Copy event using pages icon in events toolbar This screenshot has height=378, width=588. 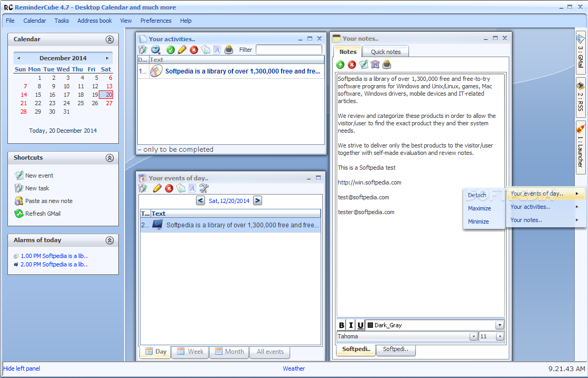coord(181,188)
